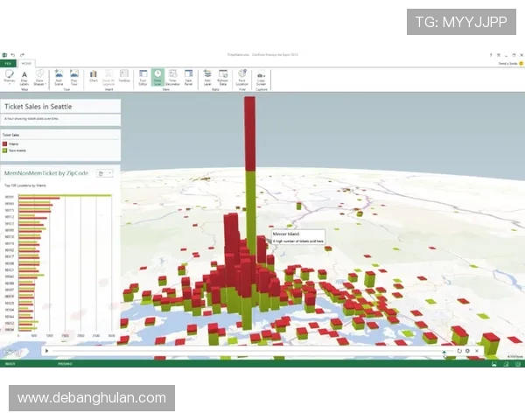Open the Tour Editor pane
Viewport: 525px width, 420px height.
tap(143, 77)
